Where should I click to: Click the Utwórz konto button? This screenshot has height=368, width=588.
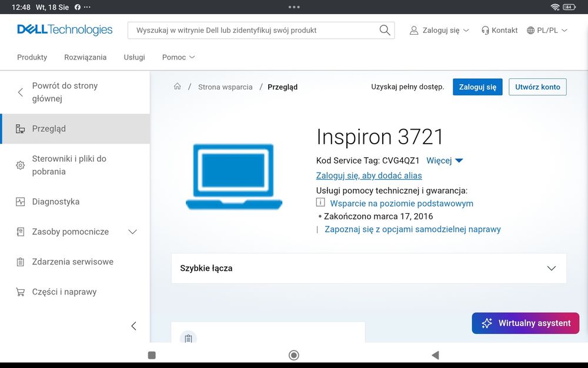pos(537,87)
